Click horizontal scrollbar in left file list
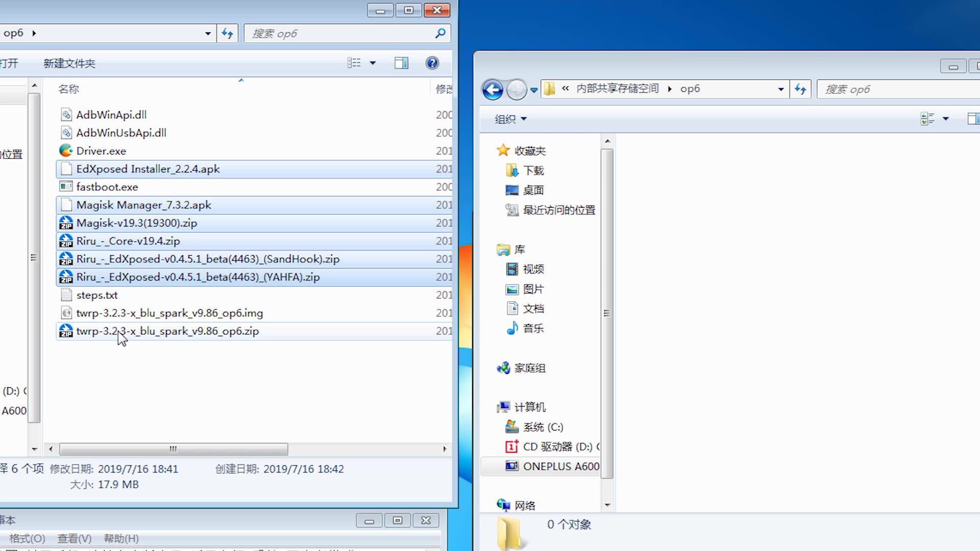The image size is (980, 551). click(x=174, y=449)
